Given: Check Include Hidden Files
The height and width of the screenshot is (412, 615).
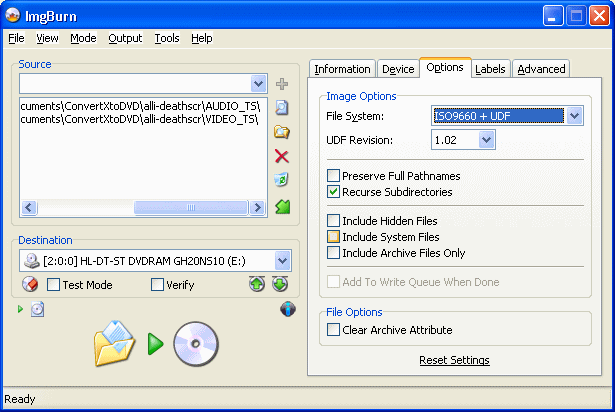Looking at the screenshot, I should pos(333,221).
